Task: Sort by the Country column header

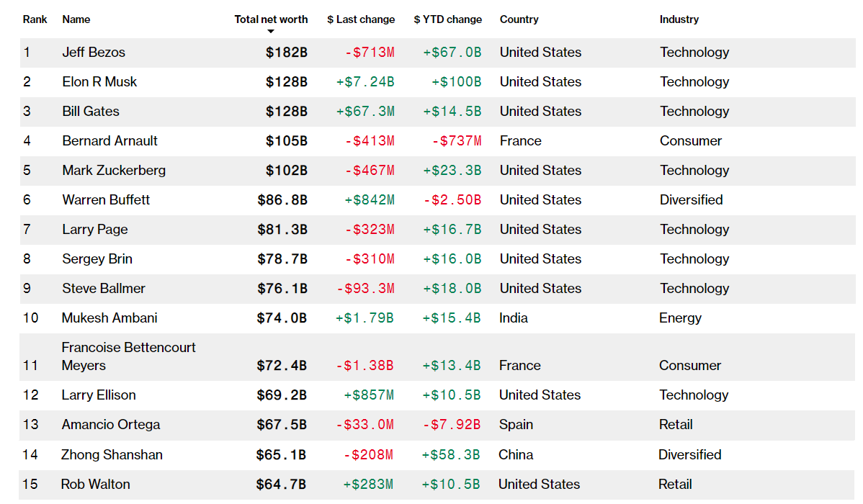Action: [519, 19]
